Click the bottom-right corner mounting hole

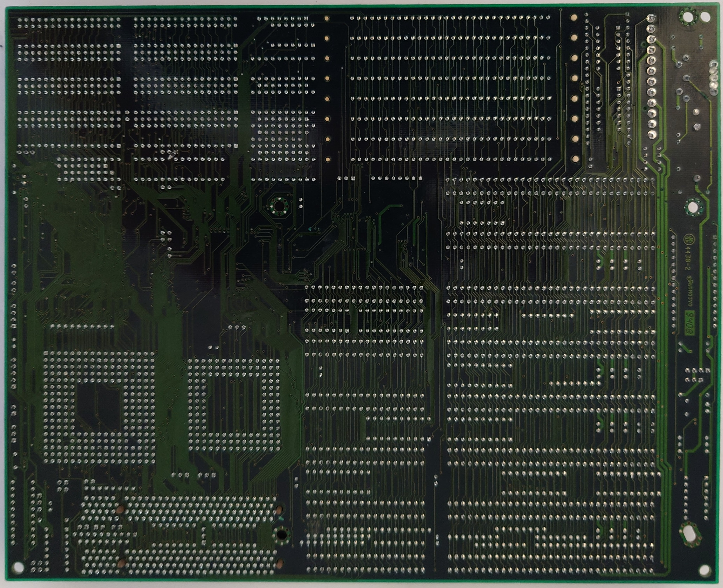[x=704, y=570]
